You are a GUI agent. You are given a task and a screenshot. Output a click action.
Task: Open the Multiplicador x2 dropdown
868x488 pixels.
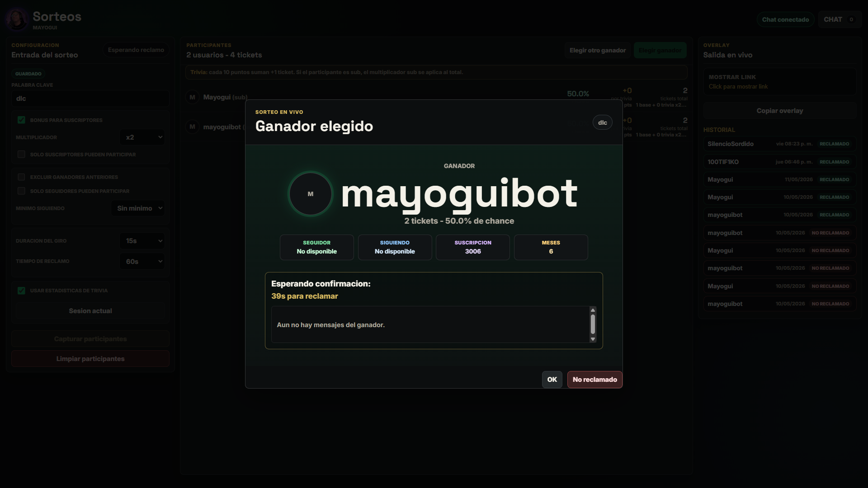point(142,137)
